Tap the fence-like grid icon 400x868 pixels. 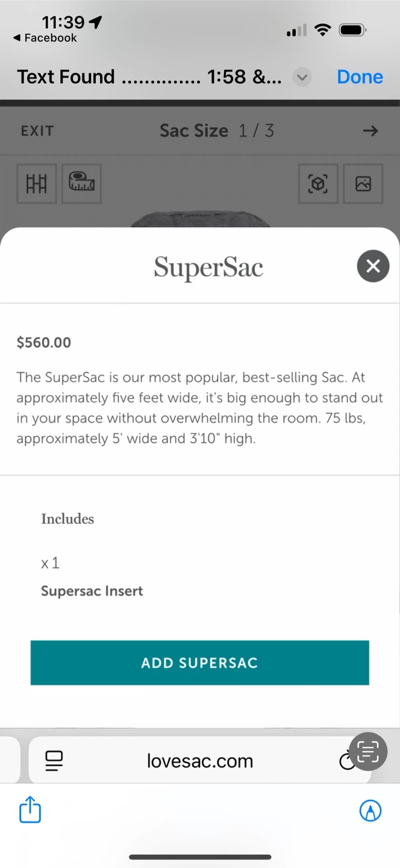pos(37,183)
